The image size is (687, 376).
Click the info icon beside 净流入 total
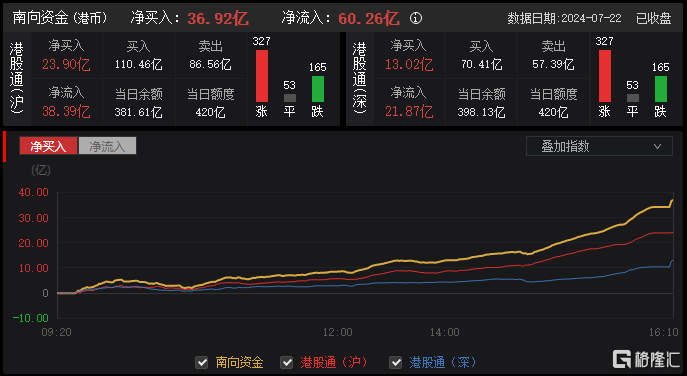416,18
